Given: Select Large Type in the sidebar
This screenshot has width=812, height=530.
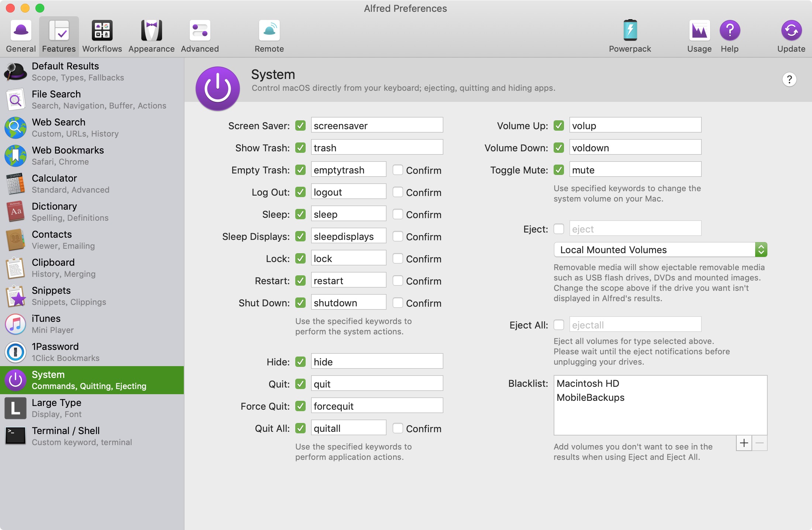Looking at the screenshot, I should pyautogui.click(x=92, y=408).
